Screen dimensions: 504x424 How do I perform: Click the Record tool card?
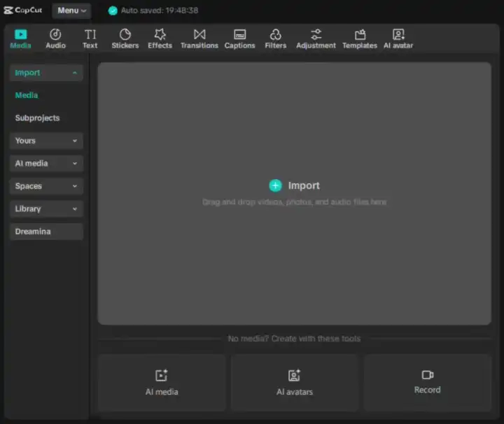point(427,383)
